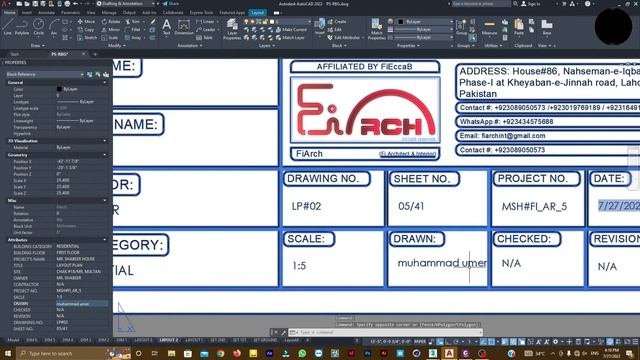Collapse the General section in Properties palette
This screenshot has width=640, height=360.
point(105,82)
